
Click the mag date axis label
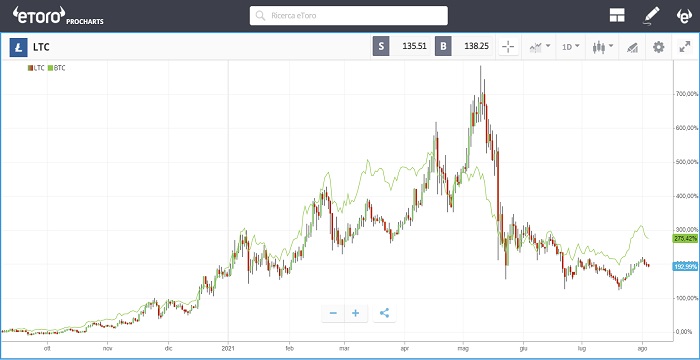463,347
